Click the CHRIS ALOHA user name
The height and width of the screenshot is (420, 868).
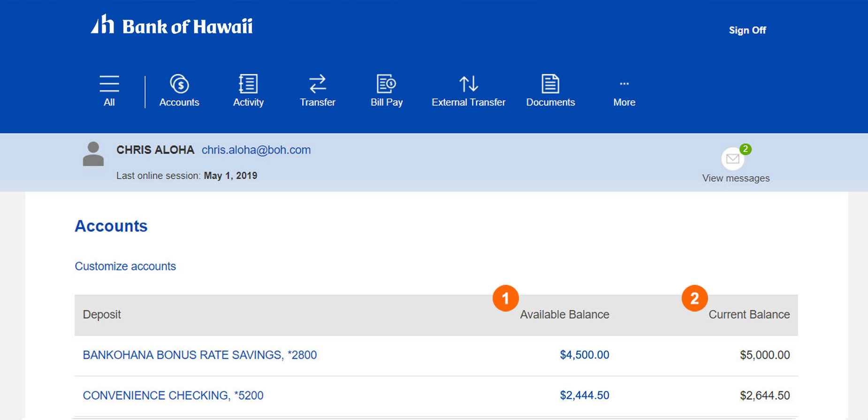coord(155,150)
